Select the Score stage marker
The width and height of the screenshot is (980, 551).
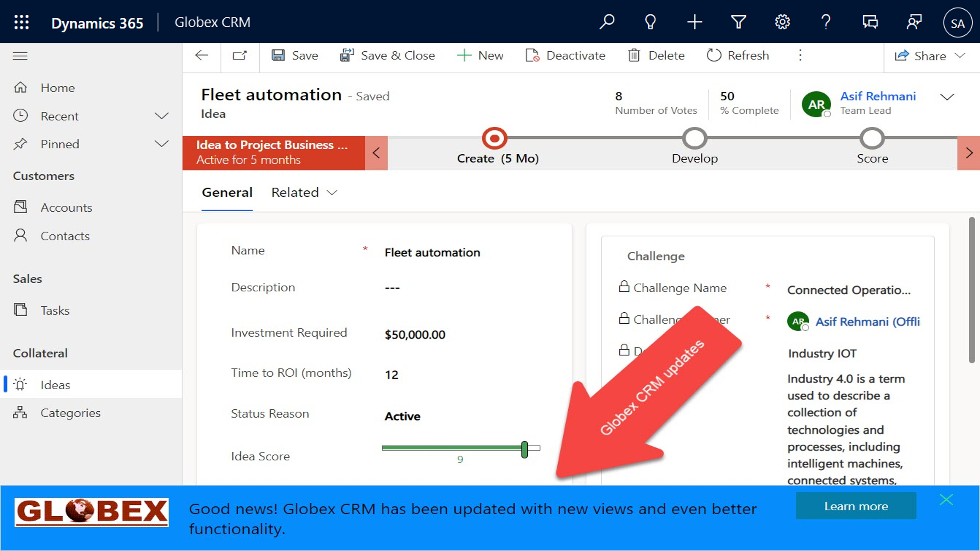(x=872, y=138)
